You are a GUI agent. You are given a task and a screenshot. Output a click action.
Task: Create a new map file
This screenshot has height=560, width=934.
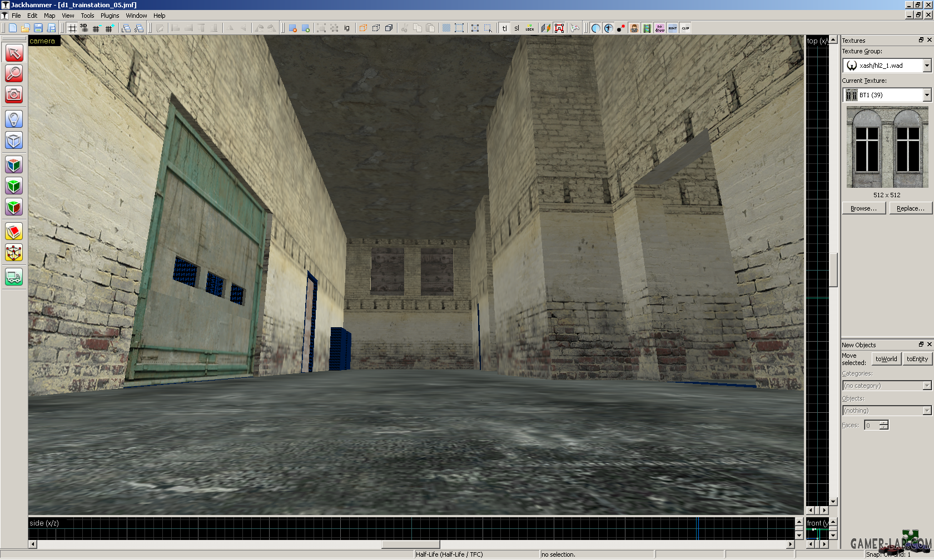click(12, 28)
